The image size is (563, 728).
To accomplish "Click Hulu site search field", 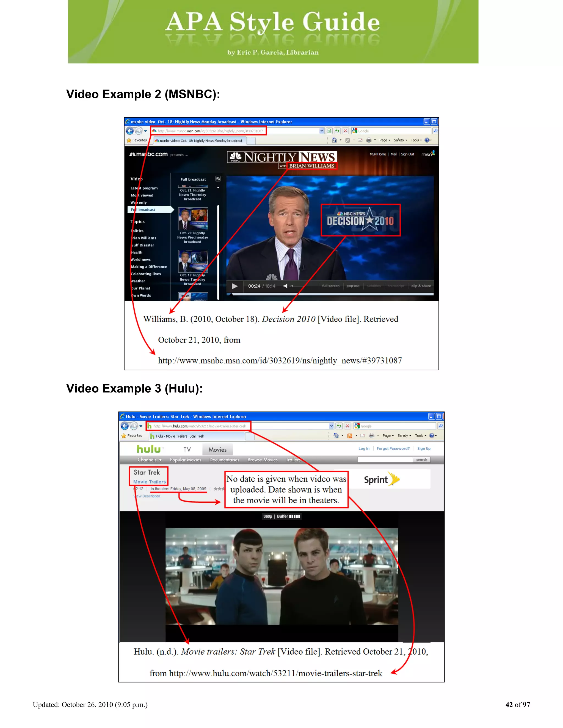I will pyautogui.click(x=385, y=460).
